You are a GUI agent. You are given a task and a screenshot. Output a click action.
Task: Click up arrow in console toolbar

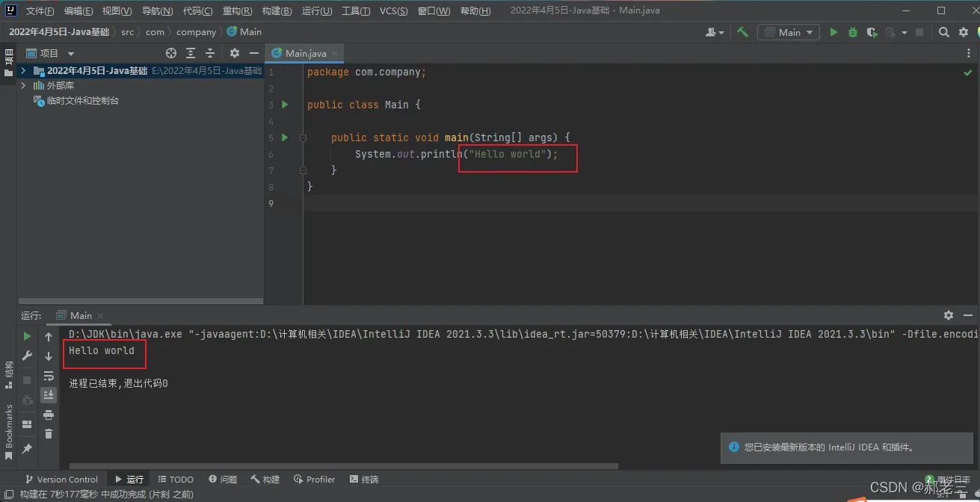[49, 337]
